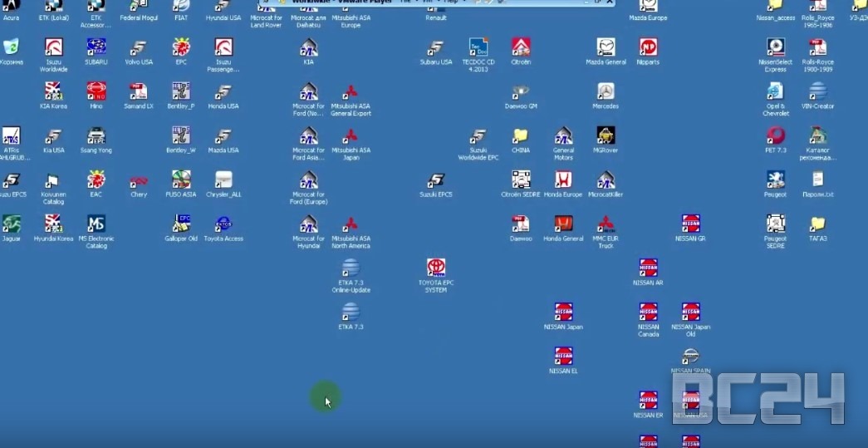This screenshot has width=868, height=448.
Task: Select the Citroën desktop shortcut
Action: click(x=521, y=47)
